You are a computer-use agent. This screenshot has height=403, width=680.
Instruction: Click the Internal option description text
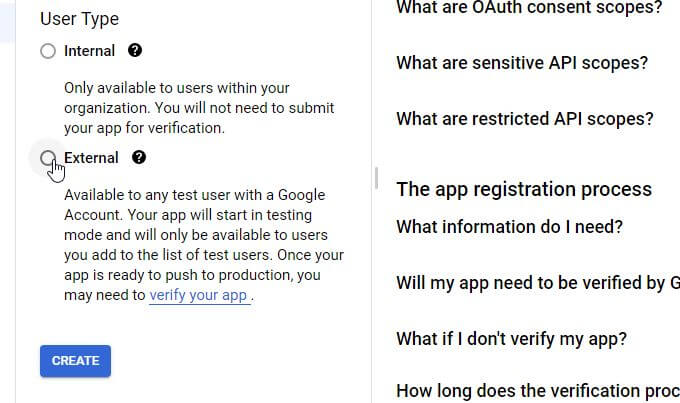[x=198, y=108]
